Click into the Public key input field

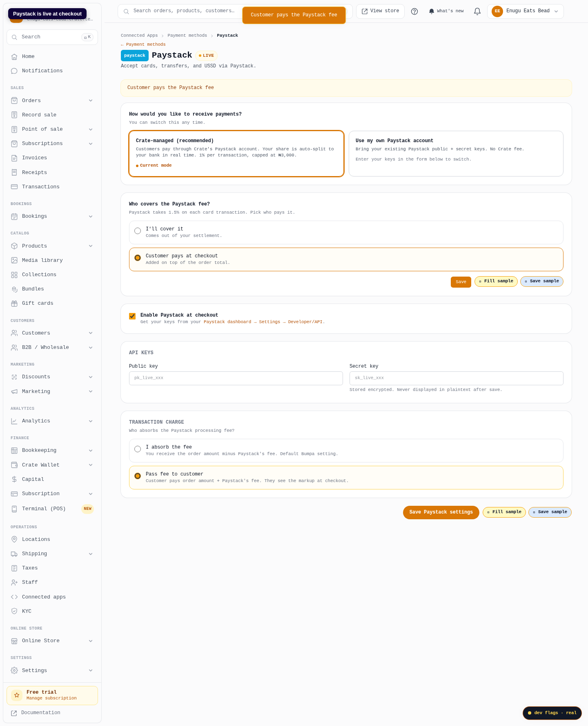236,378
